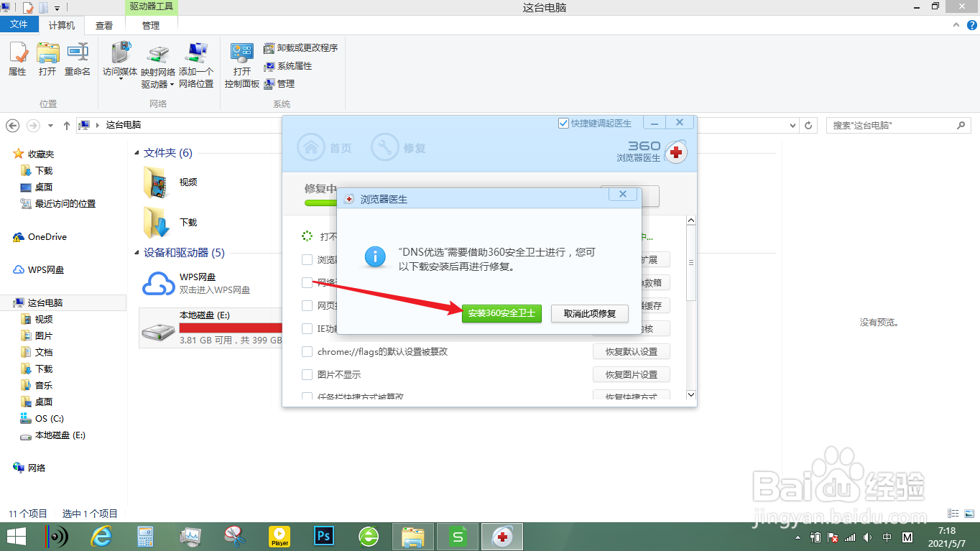Open the Explorer help icon
The image size is (980, 551).
971,25
